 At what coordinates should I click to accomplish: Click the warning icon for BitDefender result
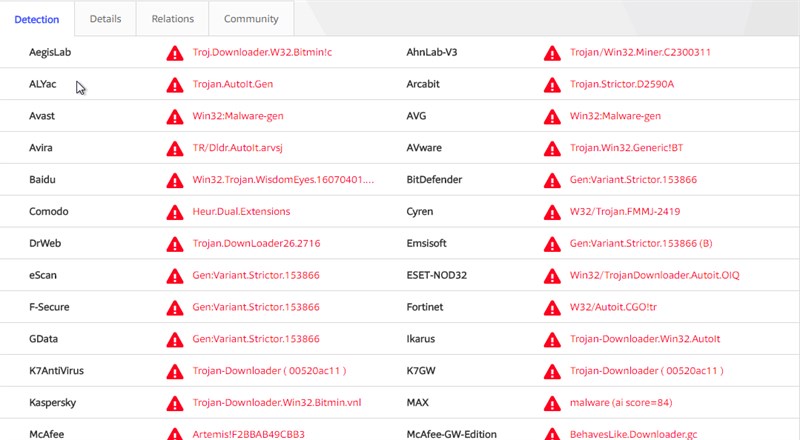(551, 180)
